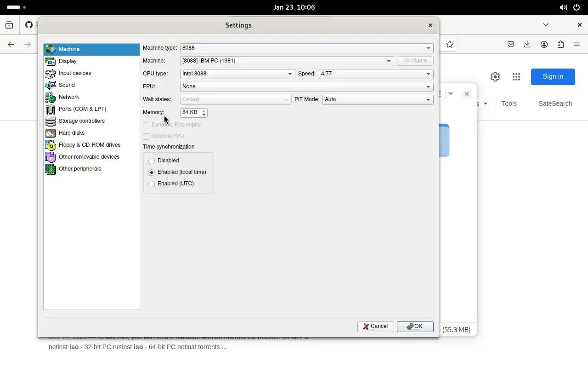Decrease Memory with the down arrow

click(x=204, y=115)
